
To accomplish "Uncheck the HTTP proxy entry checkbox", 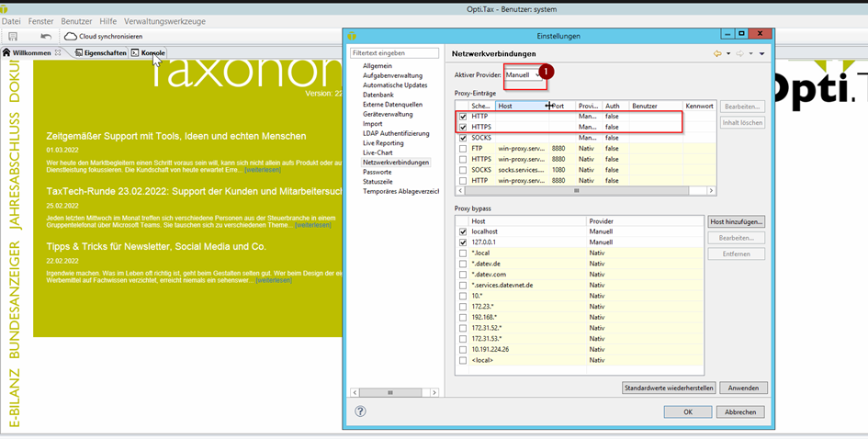I will click(x=462, y=118).
